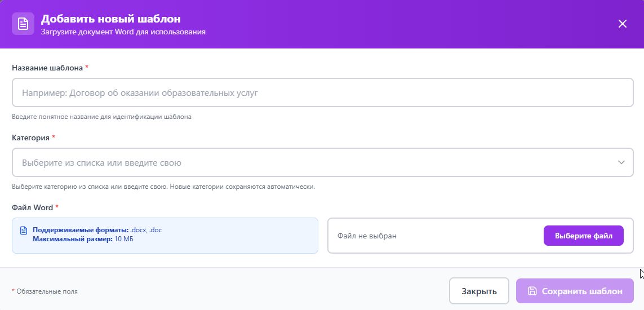Click the floppy disk save icon

[532, 291]
